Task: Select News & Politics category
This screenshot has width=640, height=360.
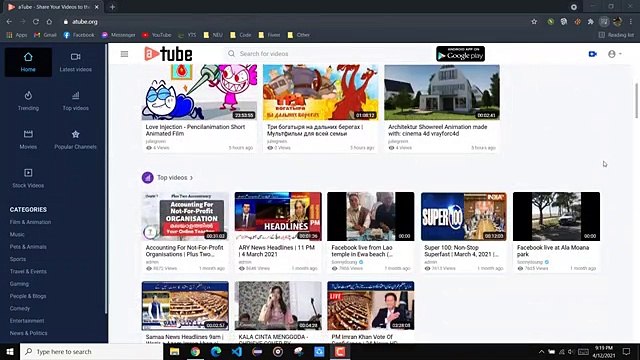Action: (29, 333)
